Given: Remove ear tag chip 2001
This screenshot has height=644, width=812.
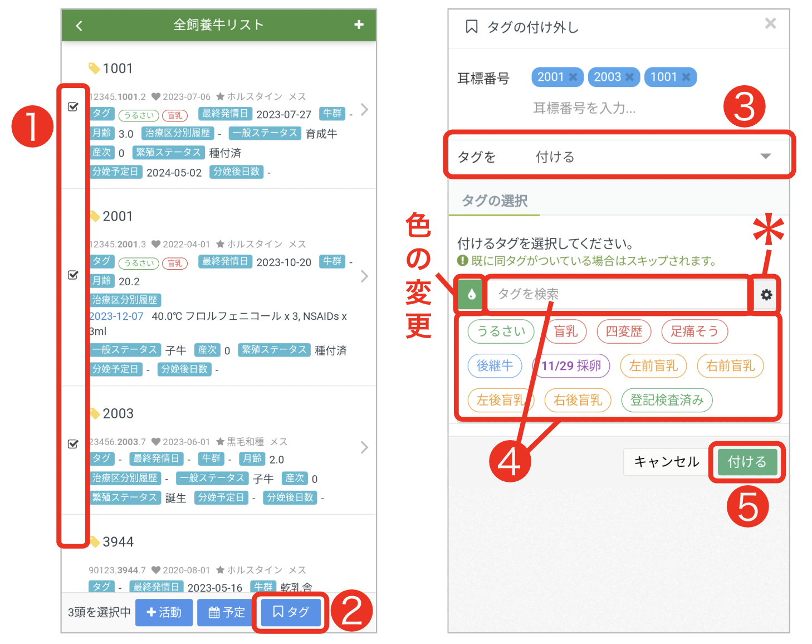Looking at the screenshot, I should click(573, 77).
